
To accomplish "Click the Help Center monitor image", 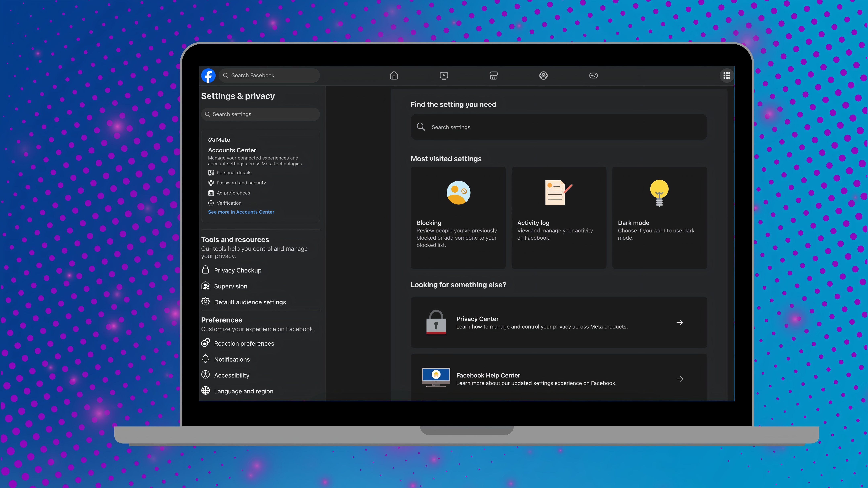I will click(436, 377).
